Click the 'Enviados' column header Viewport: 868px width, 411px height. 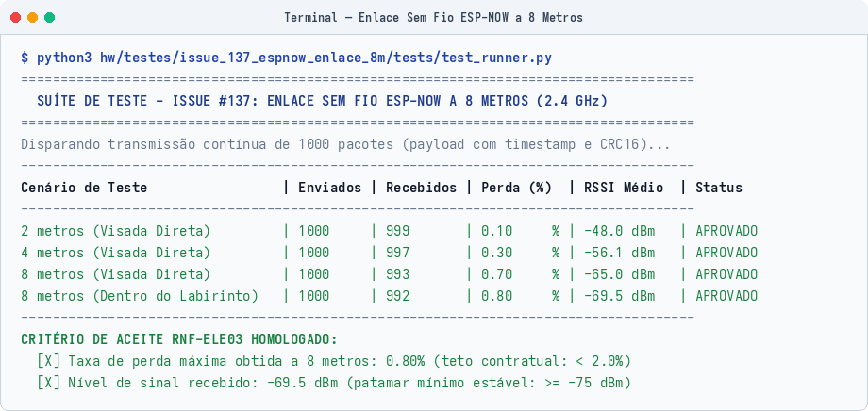(x=330, y=188)
